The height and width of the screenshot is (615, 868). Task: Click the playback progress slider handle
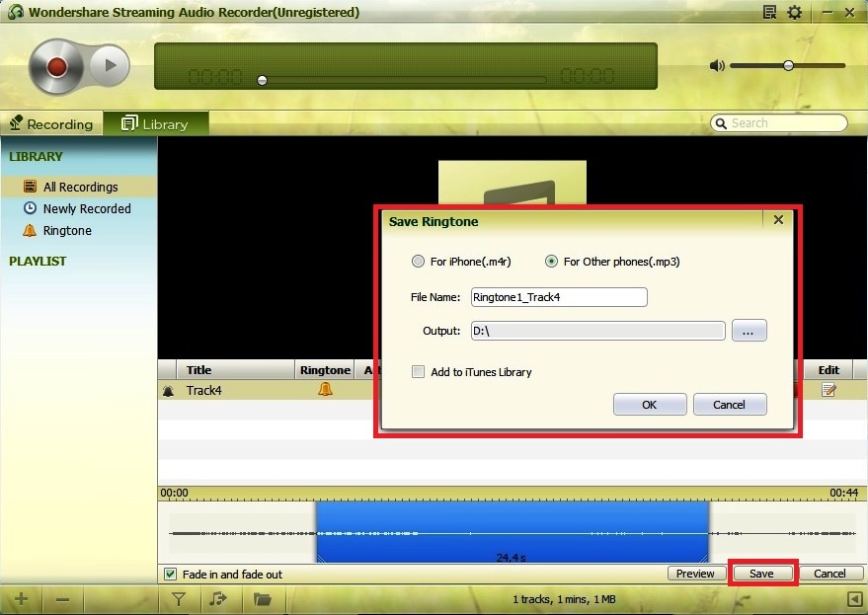tap(263, 80)
